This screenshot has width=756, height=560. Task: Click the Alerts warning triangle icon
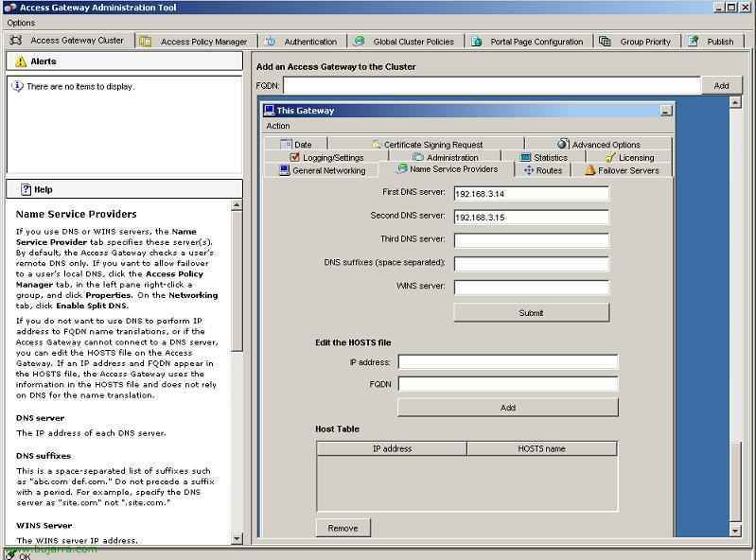(x=21, y=61)
